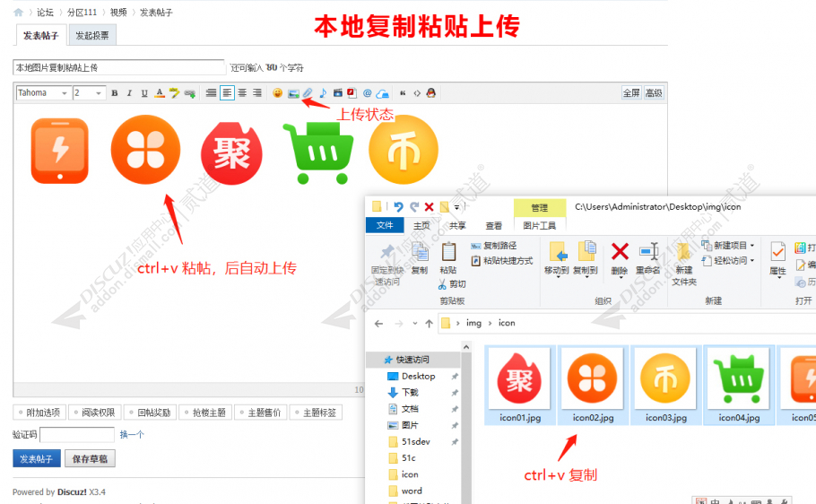This screenshot has width=816, height=504.
Task: Toggle italic formatting in editor toolbar
Action: coord(129,93)
